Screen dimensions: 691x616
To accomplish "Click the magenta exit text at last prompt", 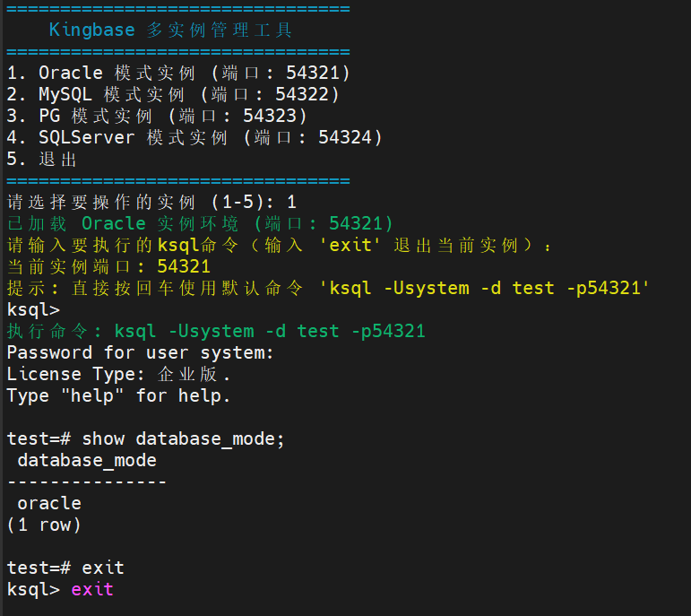I will pos(92,589).
